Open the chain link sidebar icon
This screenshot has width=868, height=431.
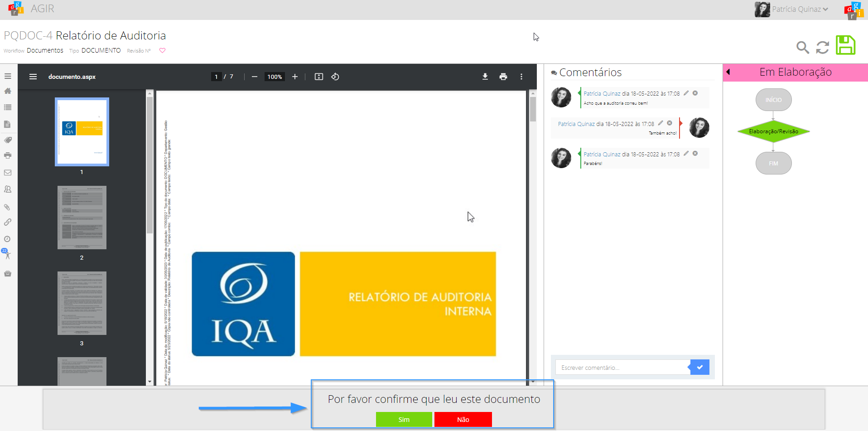(8, 222)
